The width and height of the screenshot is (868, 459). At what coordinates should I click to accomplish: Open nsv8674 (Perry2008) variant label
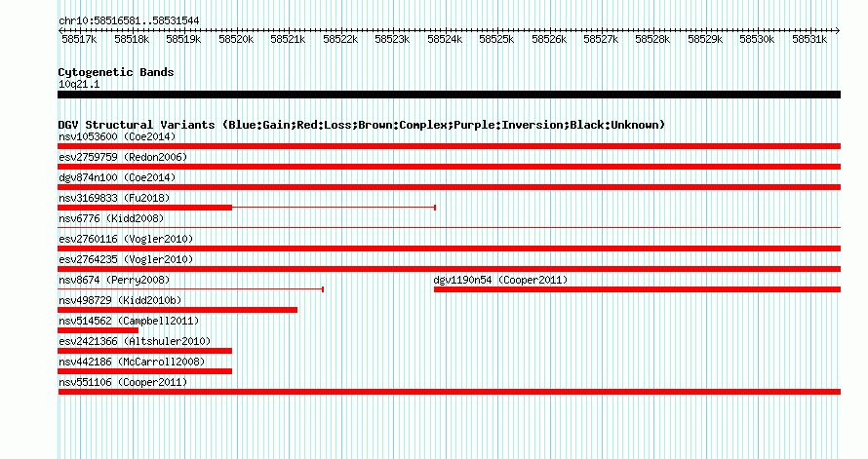[x=114, y=280]
